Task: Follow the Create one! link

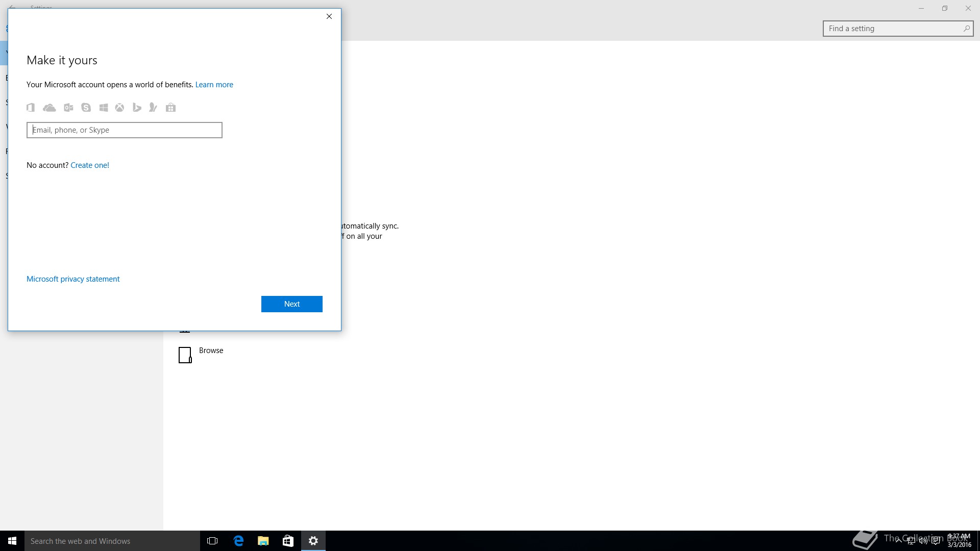Action: pos(90,165)
